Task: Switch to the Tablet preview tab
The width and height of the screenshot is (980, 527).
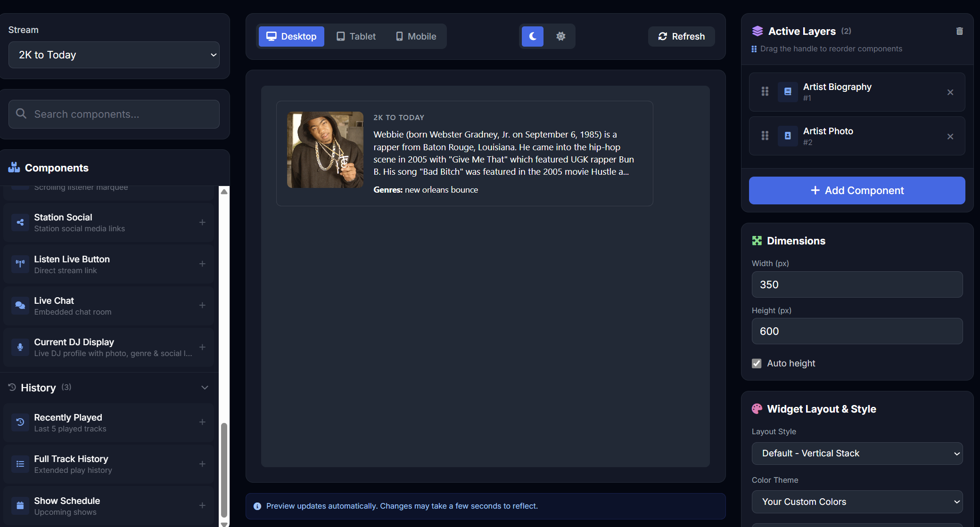Action: 356,36
